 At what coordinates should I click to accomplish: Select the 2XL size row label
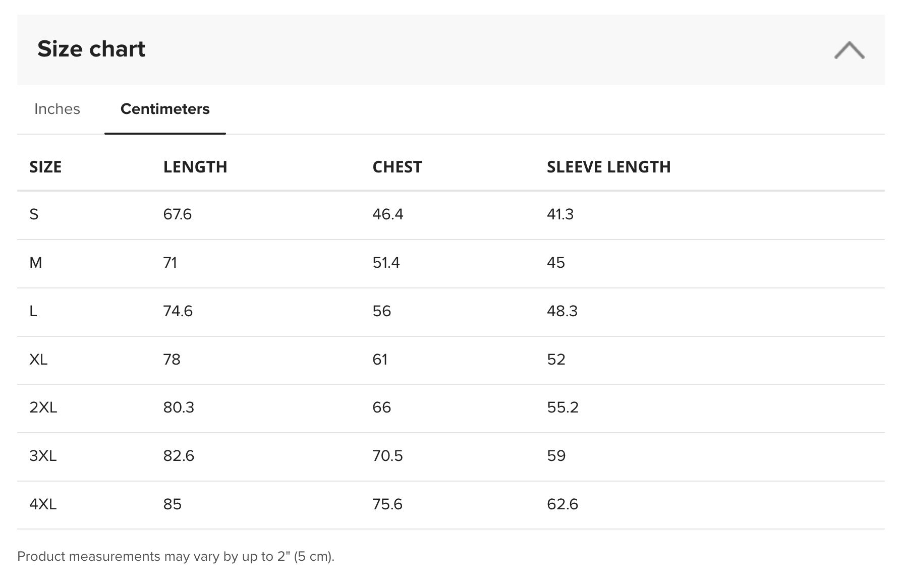pyautogui.click(x=43, y=407)
